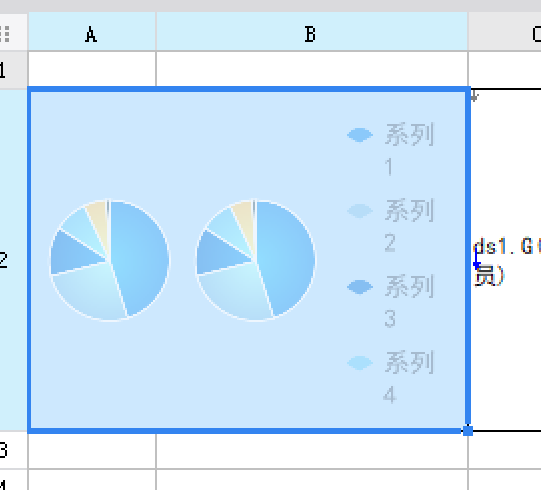Click the 系列4 legend marker
This screenshot has width=541, height=490.
(x=360, y=363)
